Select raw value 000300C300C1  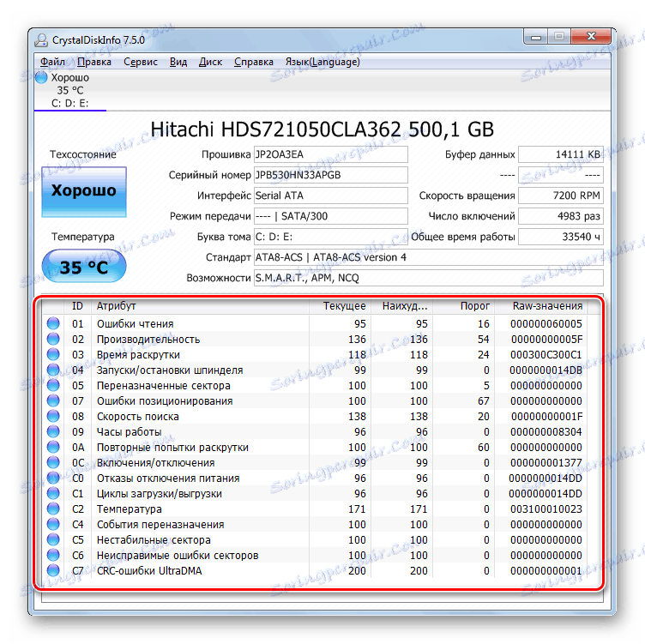pyautogui.click(x=546, y=354)
